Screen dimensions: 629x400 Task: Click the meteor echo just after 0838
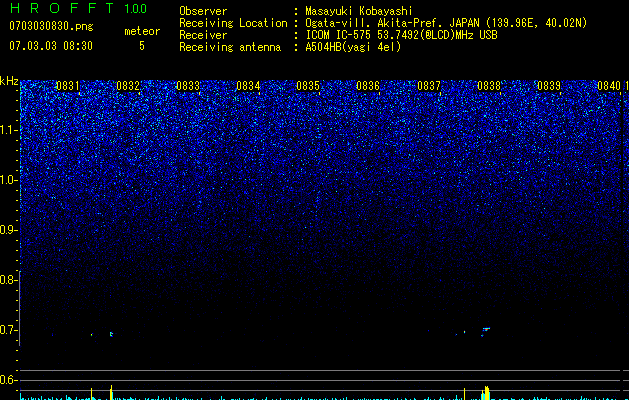486,329
